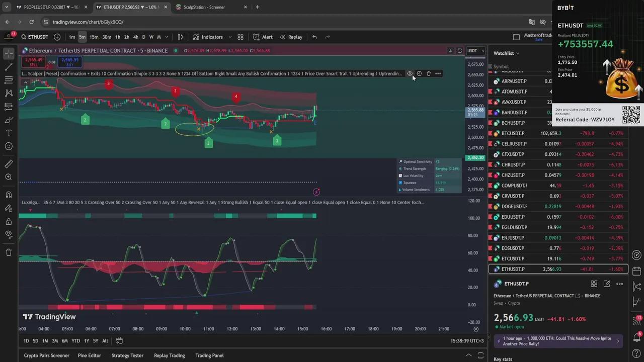Open the Indicators dialog
644x362 pixels.
[x=208, y=37]
